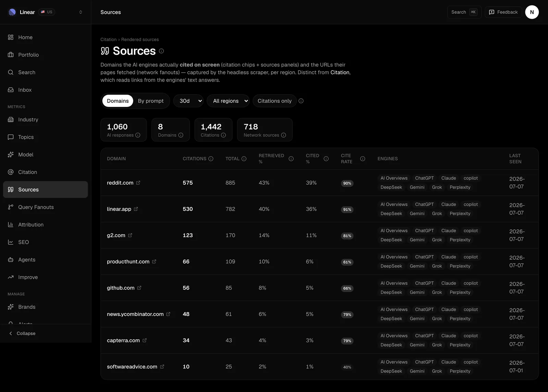The image size is (548, 392).
Task: Click 575 citations value for reddit.com
Action: tap(188, 183)
